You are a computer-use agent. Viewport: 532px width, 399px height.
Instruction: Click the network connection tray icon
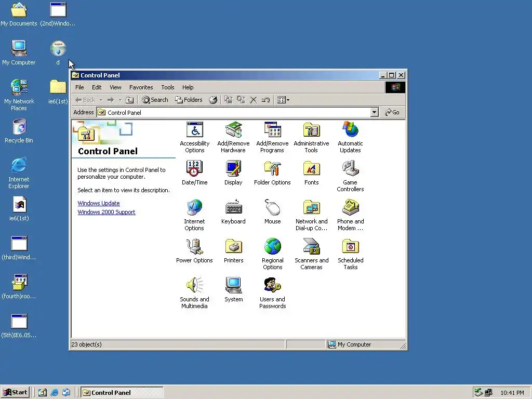488,393
